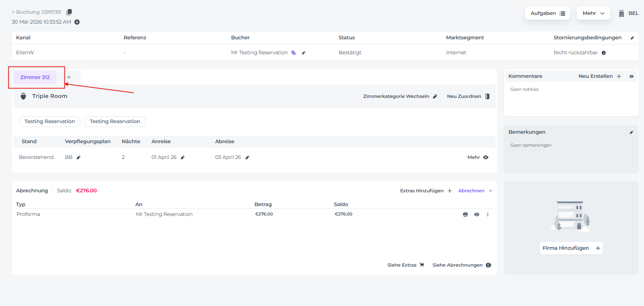This screenshot has height=306, width=644.
Task: Click the info icon beside Nicht rückzahlbar
Action: (604, 53)
